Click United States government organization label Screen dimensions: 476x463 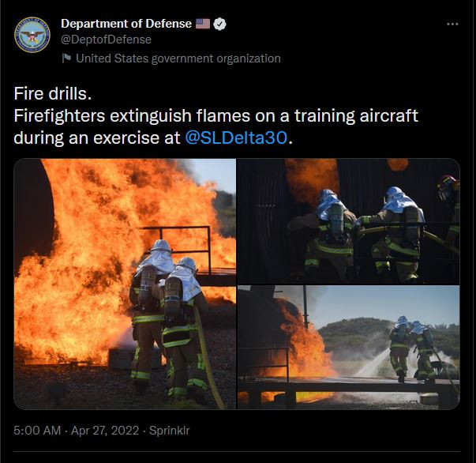(178, 58)
